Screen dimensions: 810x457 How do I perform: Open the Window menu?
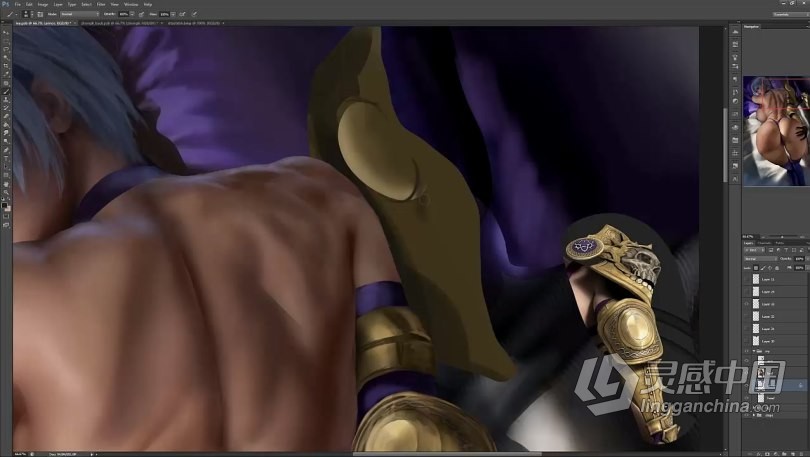[x=131, y=5]
